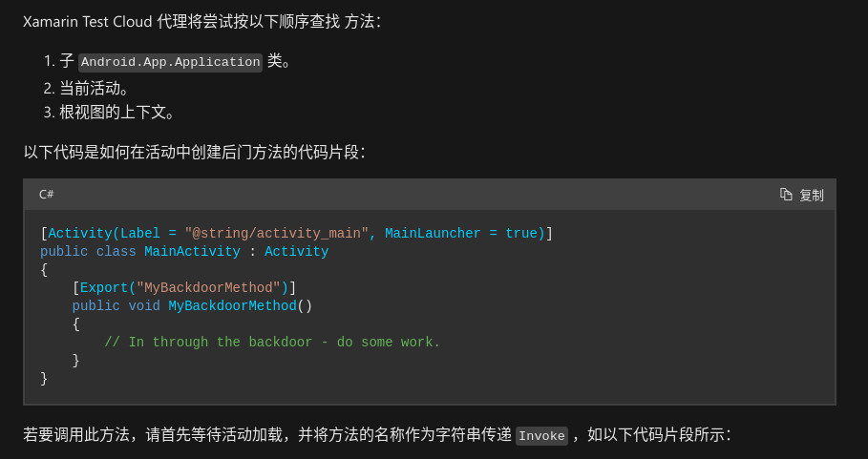Click the Android.App.Application inline code
The width and height of the screenshot is (868, 459).
171,62
